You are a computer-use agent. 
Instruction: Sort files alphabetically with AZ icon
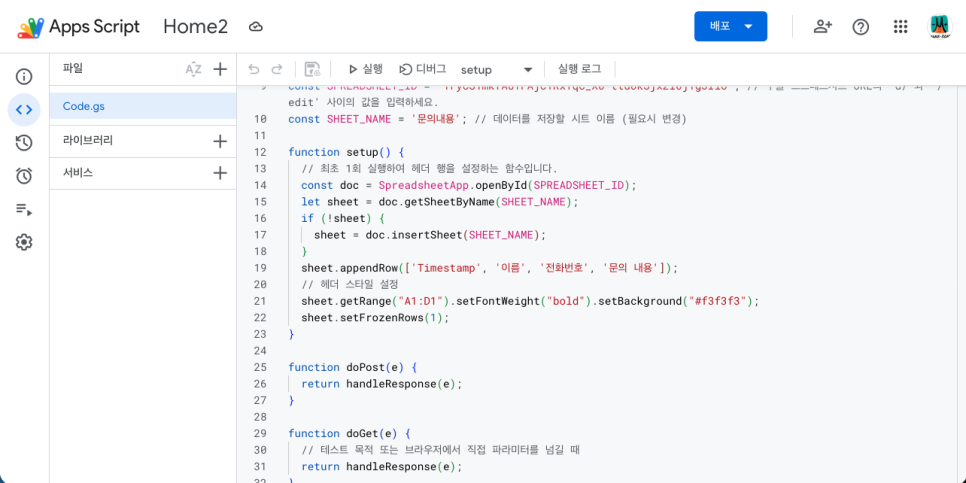click(x=193, y=70)
